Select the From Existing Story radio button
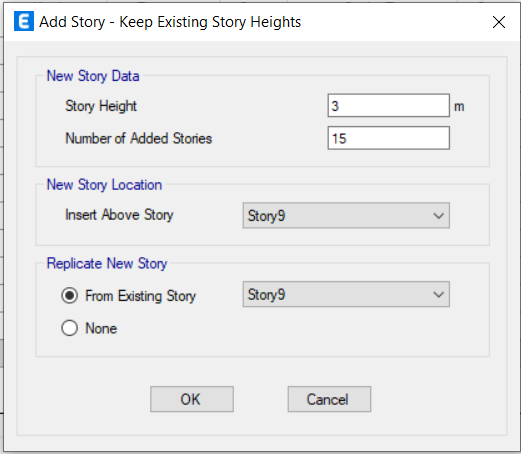 70,295
